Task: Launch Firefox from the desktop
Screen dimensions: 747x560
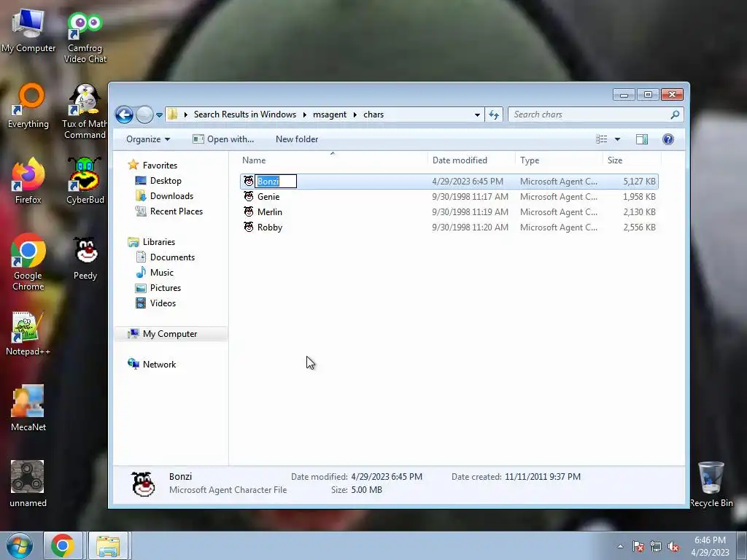Action: [28, 181]
